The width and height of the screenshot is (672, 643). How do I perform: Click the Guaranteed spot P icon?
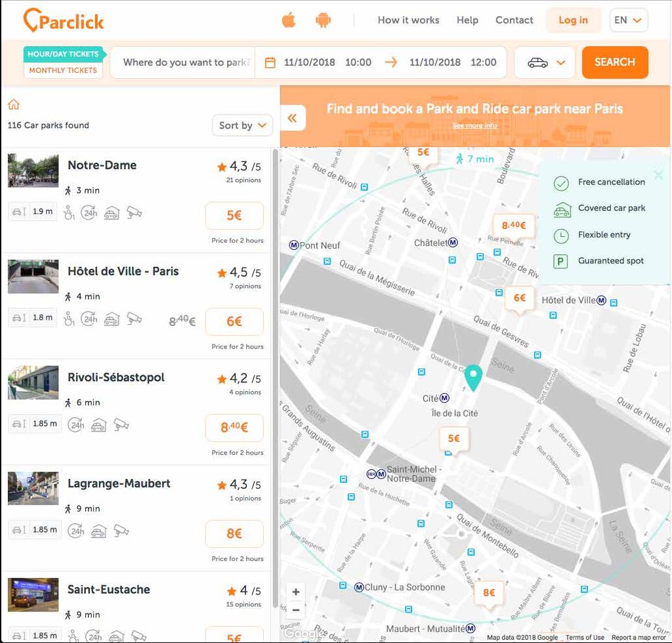click(560, 261)
